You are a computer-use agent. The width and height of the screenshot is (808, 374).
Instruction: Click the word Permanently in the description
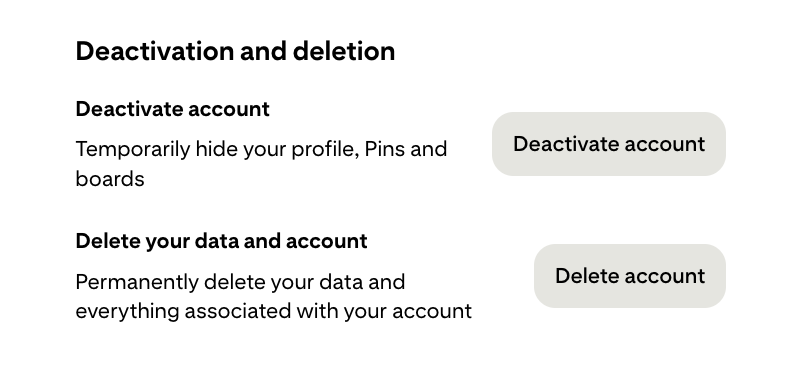[137, 282]
